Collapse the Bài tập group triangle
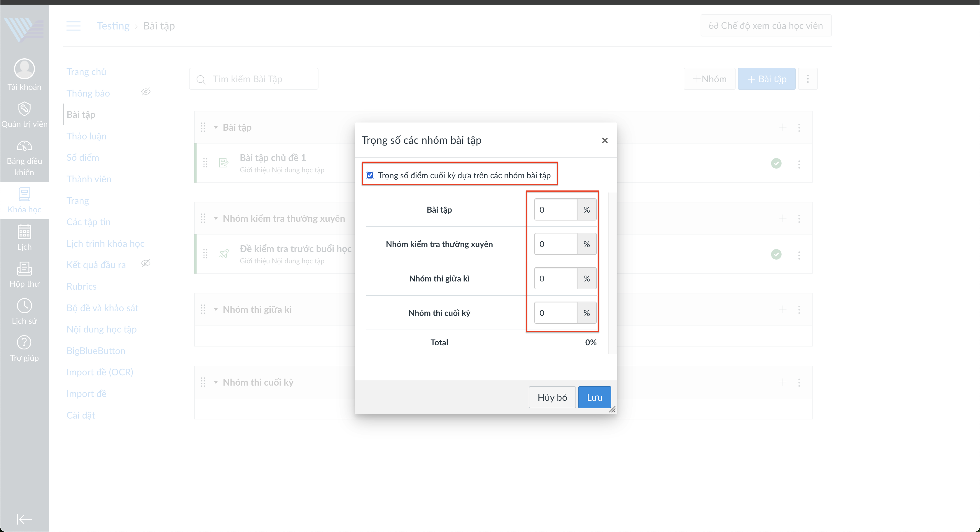This screenshot has height=532, width=980. (x=216, y=127)
